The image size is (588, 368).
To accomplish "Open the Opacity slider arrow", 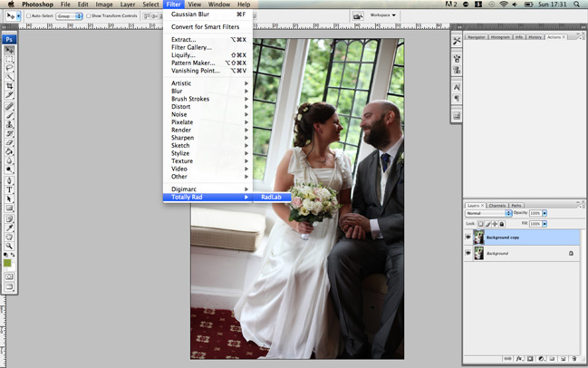I will pyautogui.click(x=545, y=213).
